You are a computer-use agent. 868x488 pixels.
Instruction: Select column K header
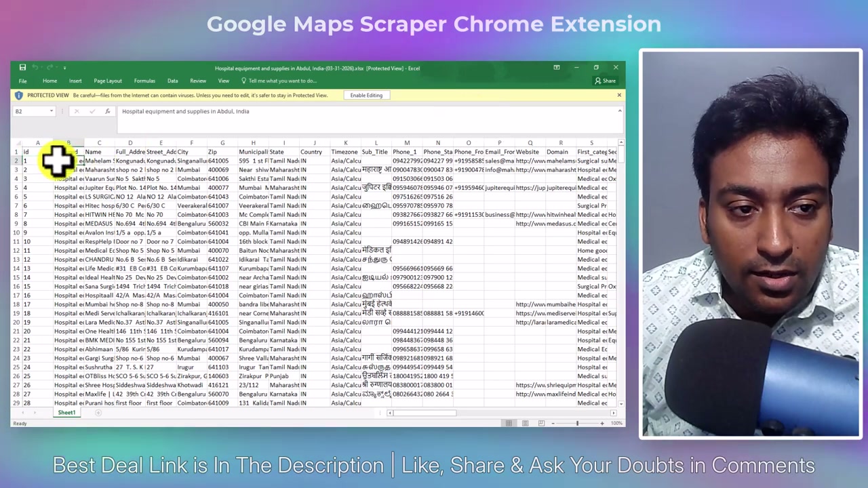click(345, 143)
